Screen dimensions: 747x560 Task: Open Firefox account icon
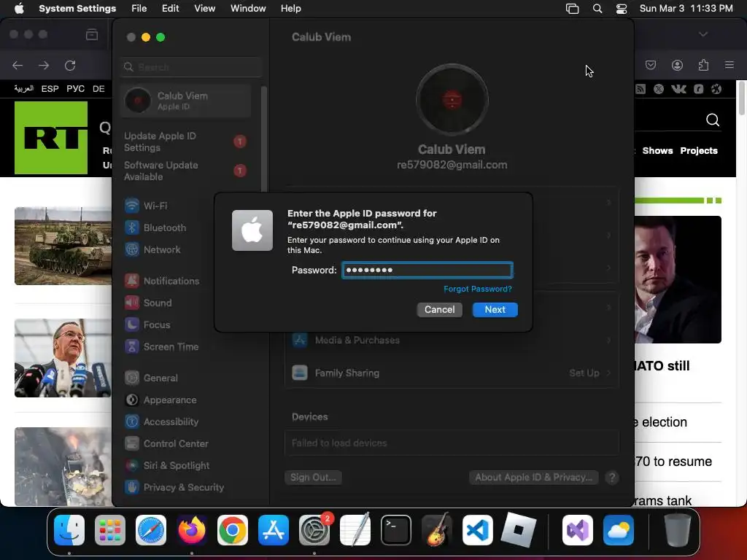(677, 65)
